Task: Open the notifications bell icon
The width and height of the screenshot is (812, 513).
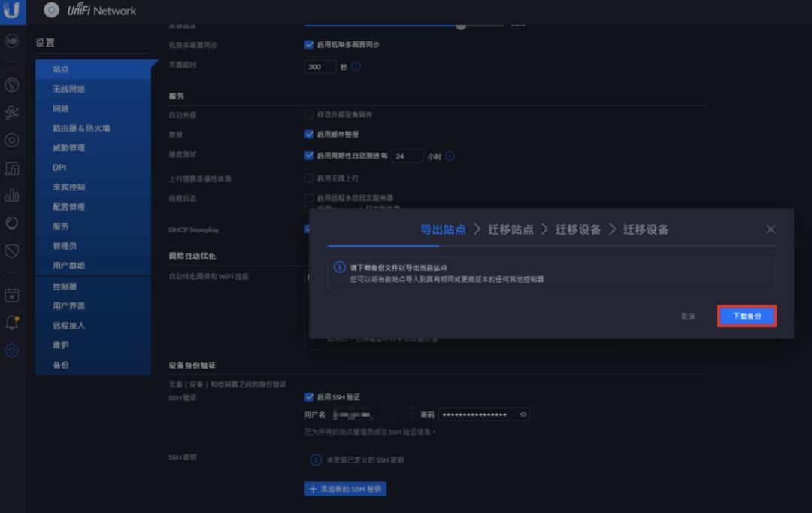Action: [x=11, y=321]
